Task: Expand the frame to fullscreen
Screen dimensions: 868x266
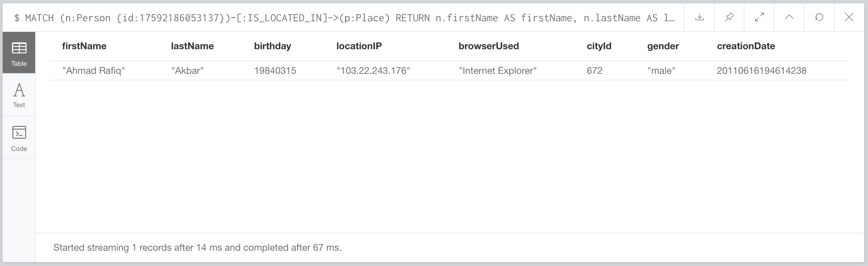Action: (x=759, y=17)
